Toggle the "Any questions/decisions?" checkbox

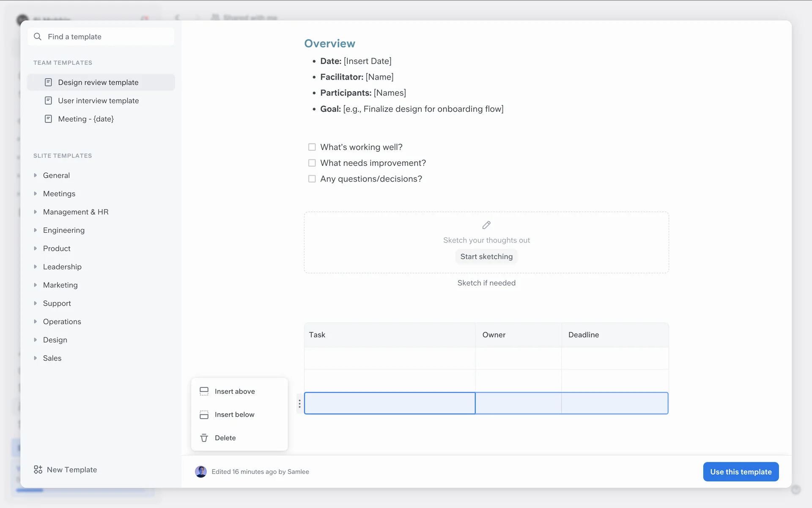pos(312,179)
